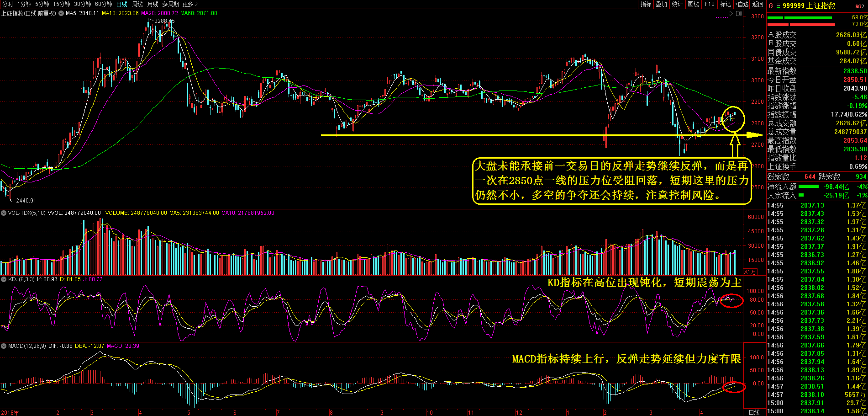Image resolution: width=868 pixels, height=416 pixels.
Task: Open the 统计 statistics button
Action: pos(678,4)
